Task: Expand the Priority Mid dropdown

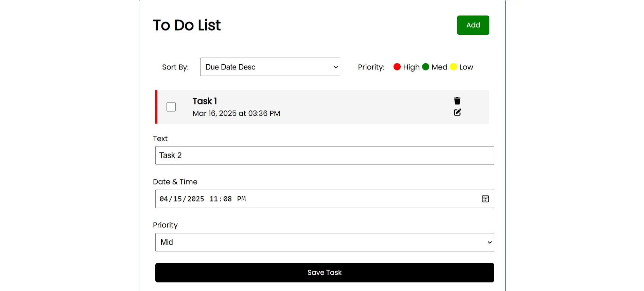Action: [x=325, y=242]
